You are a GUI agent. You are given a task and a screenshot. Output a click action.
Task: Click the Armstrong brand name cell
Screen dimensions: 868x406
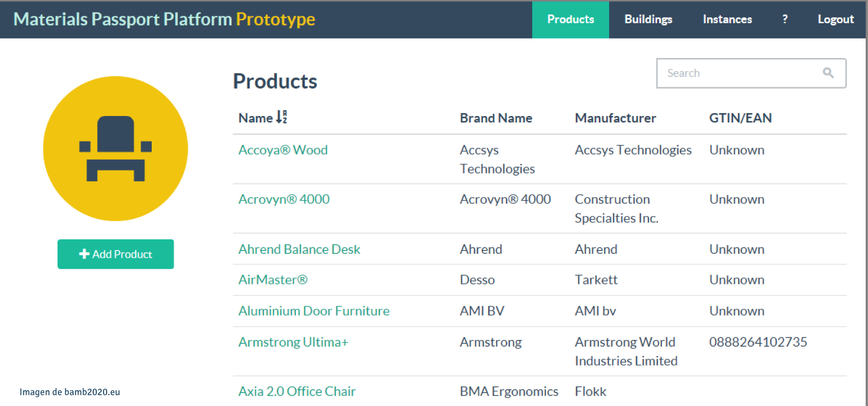tap(491, 342)
